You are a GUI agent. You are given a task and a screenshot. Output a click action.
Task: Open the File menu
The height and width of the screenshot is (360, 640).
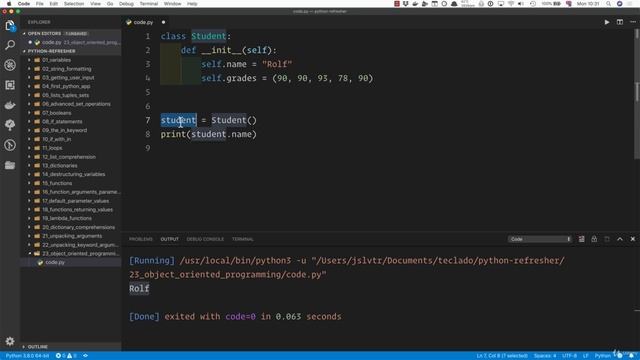pos(40,4)
